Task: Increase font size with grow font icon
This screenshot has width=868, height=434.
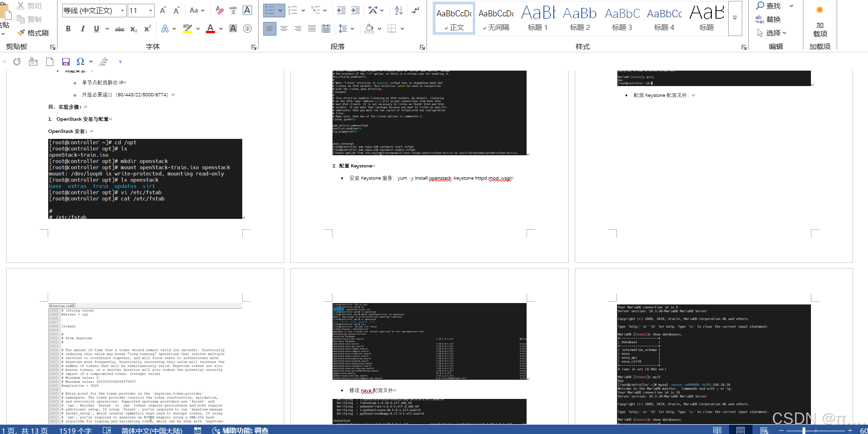Action: (163, 10)
